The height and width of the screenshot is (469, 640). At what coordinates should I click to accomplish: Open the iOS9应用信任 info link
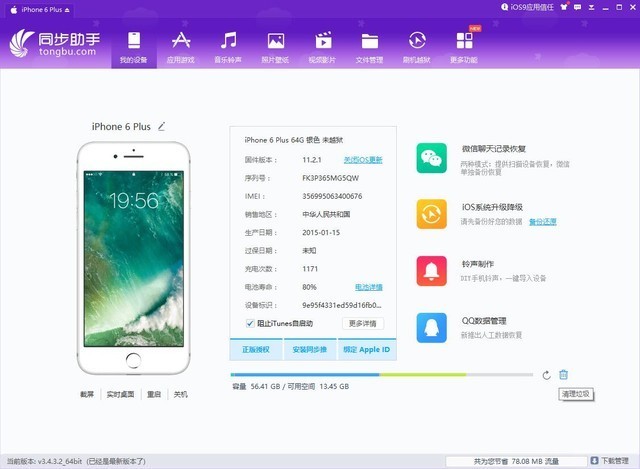coord(527,7)
